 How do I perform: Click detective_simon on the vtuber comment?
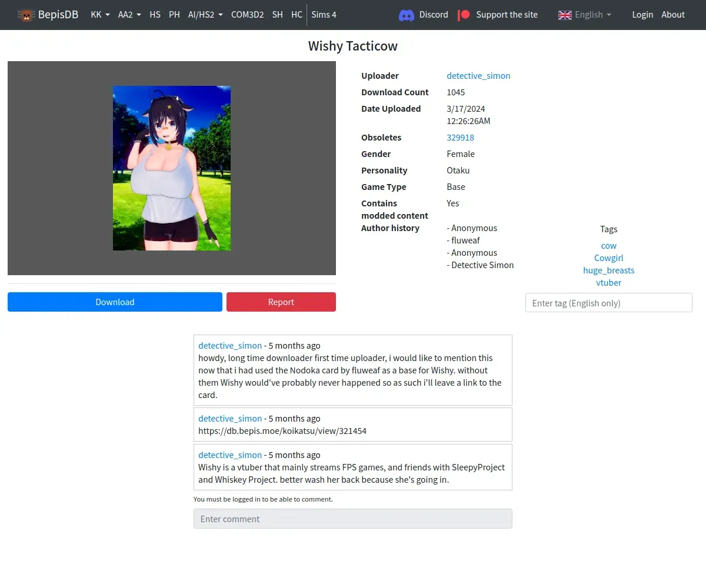coord(230,455)
